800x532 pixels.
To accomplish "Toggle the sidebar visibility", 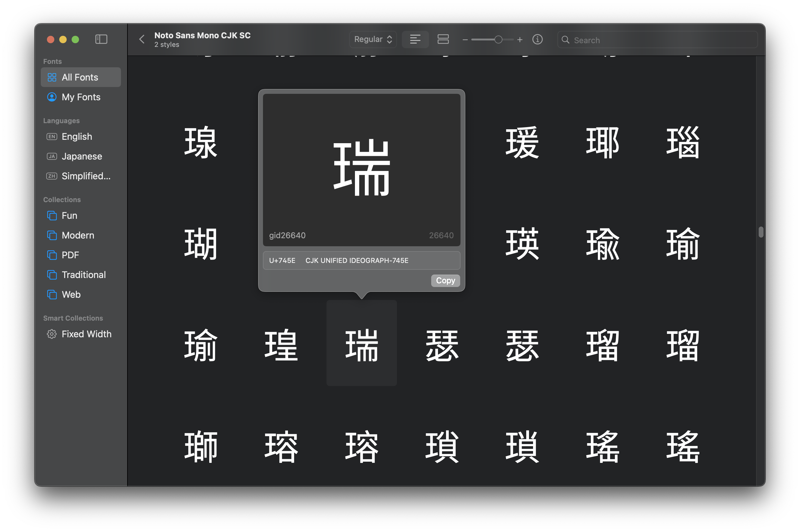I will click(x=101, y=39).
